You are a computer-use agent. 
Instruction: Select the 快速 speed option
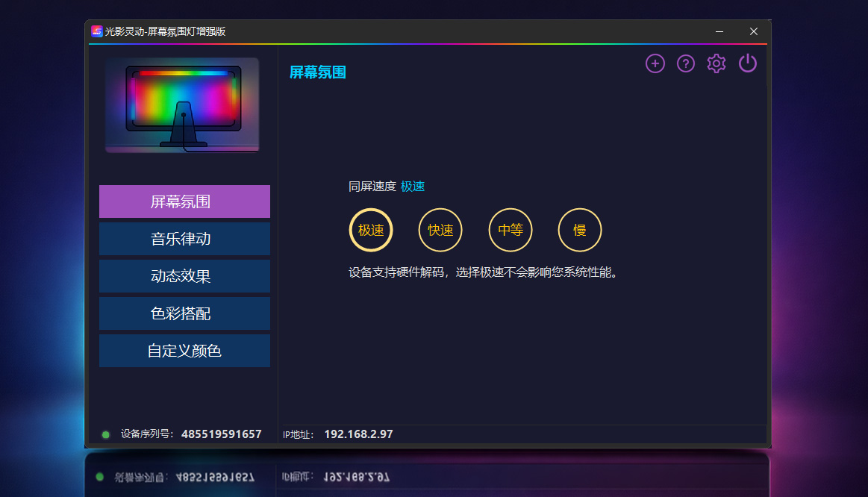[x=440, y=230]
